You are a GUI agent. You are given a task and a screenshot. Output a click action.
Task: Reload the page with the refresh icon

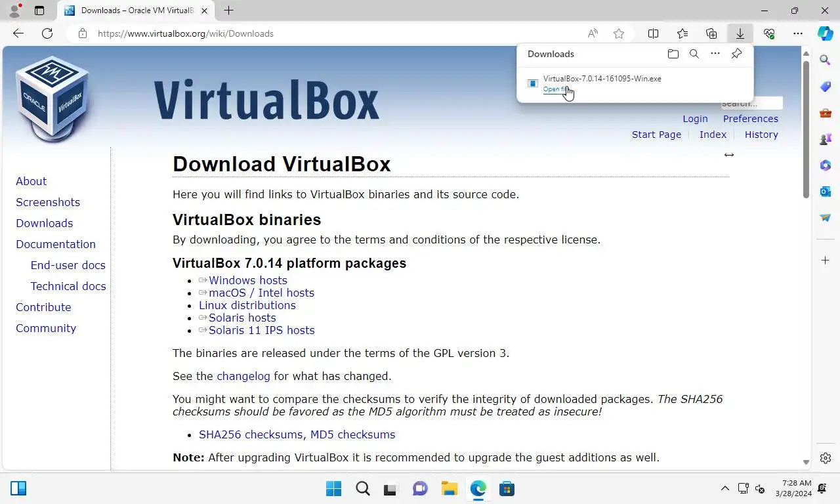pyautogui.click(x=47, y=33)
